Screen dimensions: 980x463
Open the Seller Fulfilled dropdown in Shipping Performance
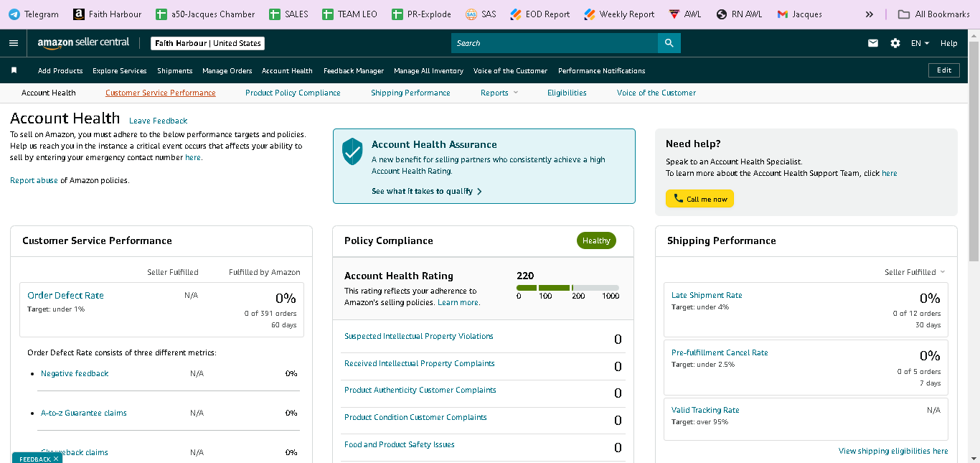(x=915, y=272)
